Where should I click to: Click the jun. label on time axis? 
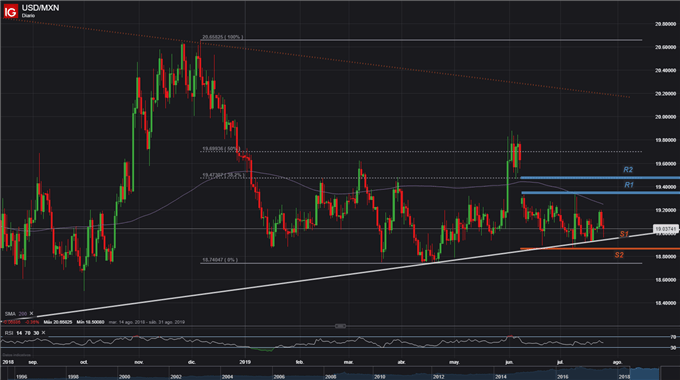pyautogui.click(x=509, y=362)
